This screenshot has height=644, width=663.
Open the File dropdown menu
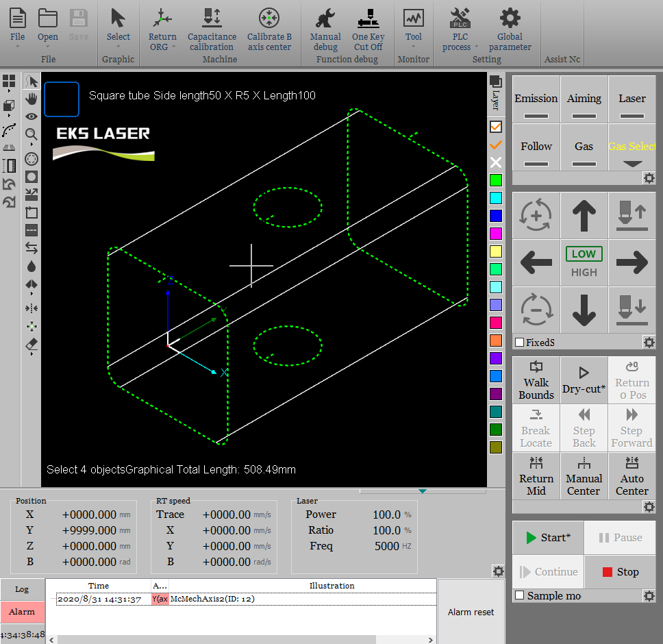coord(18,47)
